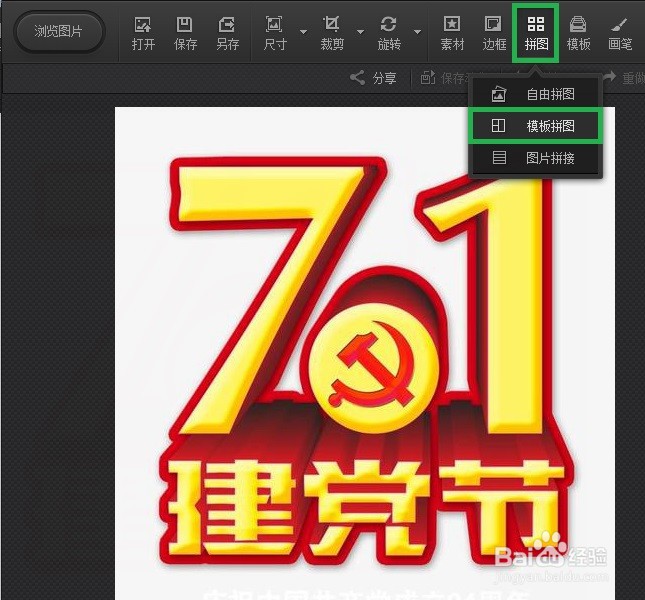Select the 裁剪 crop tool

(332, 34)
